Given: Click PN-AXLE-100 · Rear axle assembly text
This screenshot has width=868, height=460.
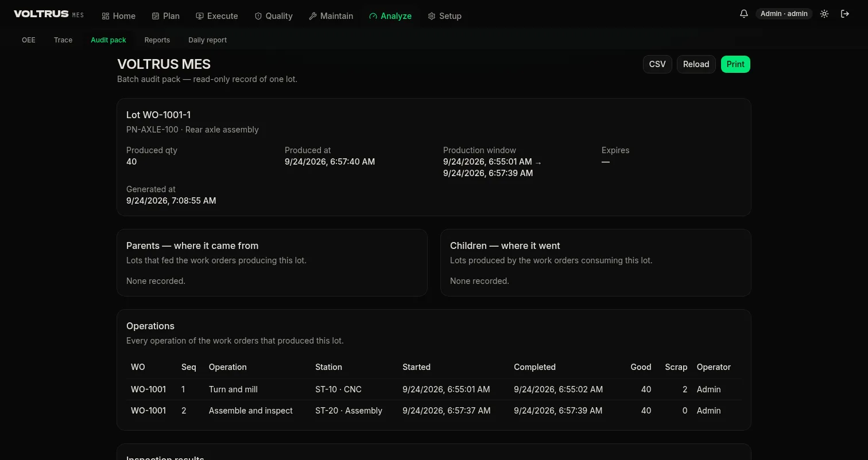Looking at the screenshot, I should pyautogui.click(x=192, y=130).
